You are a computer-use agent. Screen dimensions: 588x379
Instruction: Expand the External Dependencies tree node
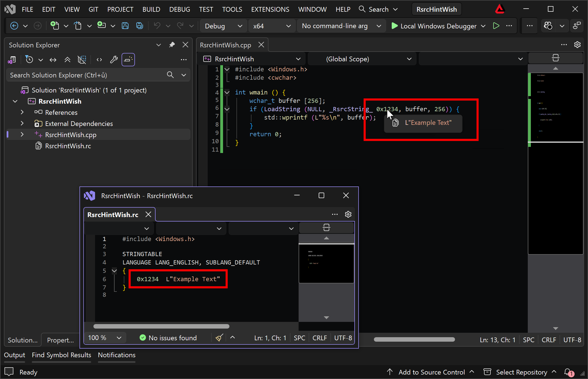[22, 123]
